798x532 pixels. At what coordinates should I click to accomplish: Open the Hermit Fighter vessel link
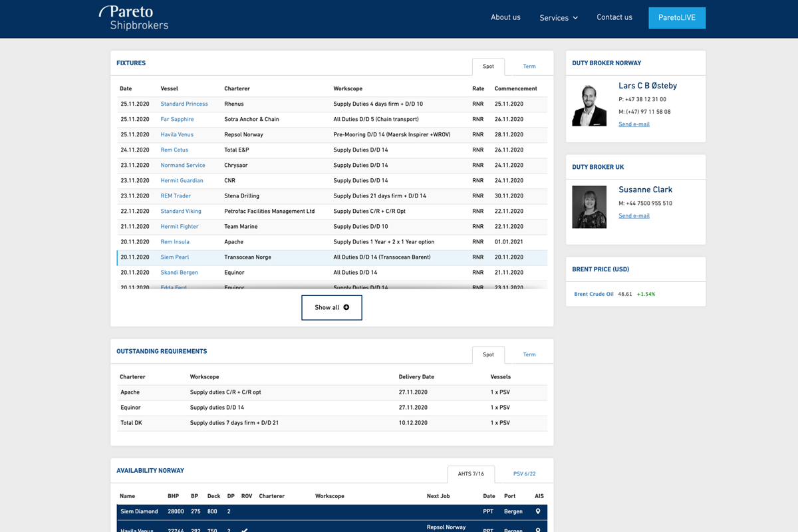point(180,226)
